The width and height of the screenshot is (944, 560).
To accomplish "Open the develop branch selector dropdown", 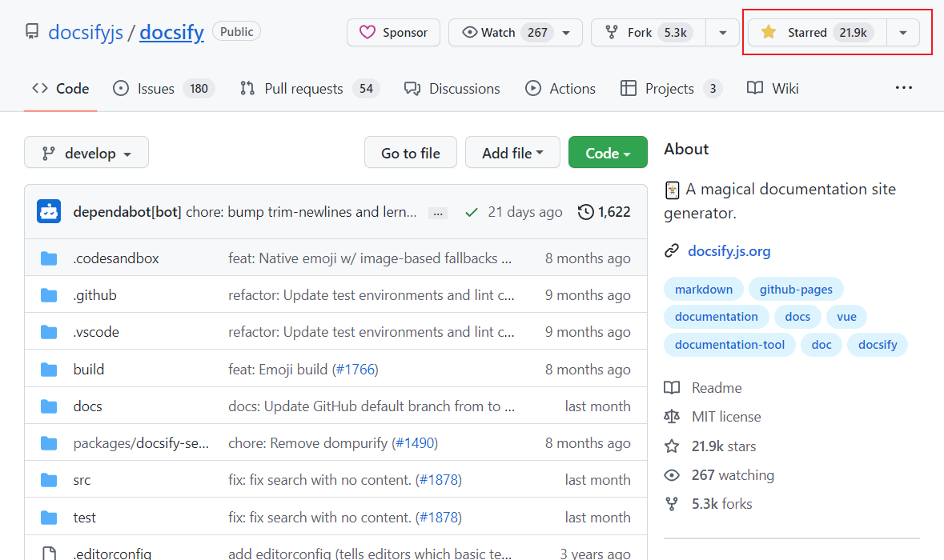I will tap(86, 153).
